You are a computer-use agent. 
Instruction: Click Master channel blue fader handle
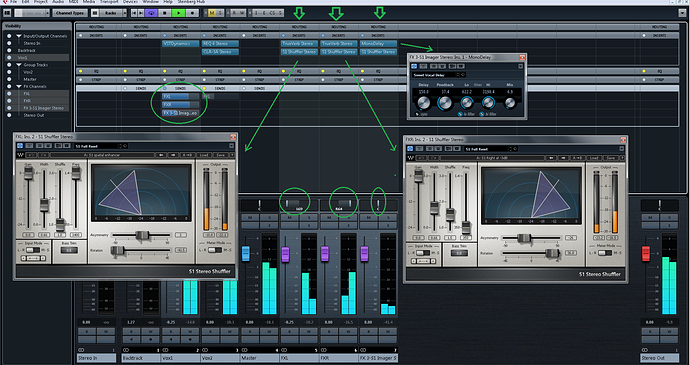[x=246, y=254]
